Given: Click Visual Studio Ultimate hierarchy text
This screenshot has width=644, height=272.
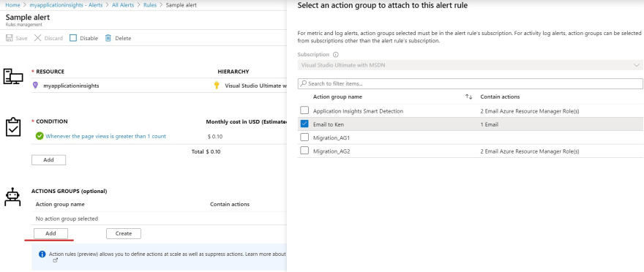Looking at the screenshot, I should (x=256, y=86).
